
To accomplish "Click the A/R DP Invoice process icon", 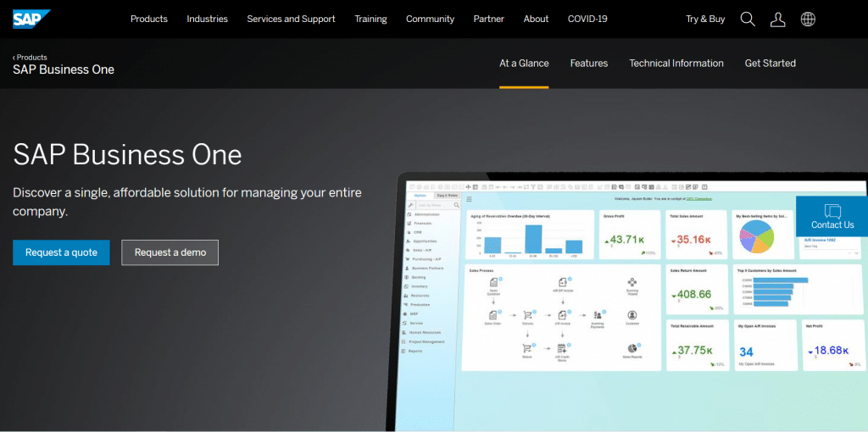I will coord(563,282).
